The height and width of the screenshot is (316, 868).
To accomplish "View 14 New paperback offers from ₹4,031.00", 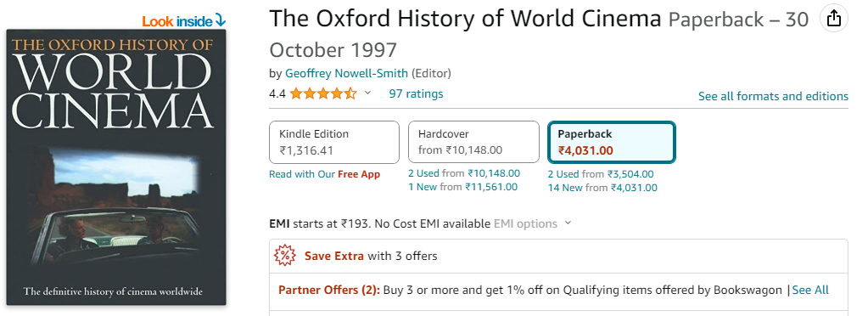I will coord(602,188).
